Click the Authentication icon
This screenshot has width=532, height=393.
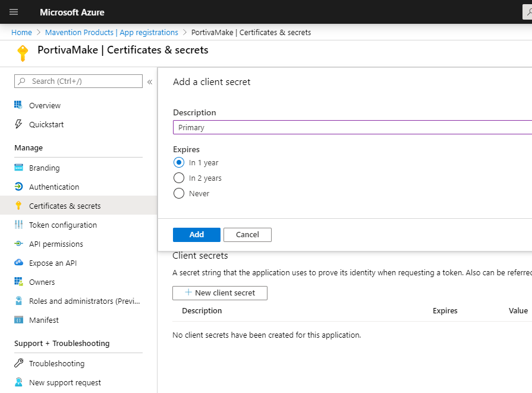pos(18,187)
